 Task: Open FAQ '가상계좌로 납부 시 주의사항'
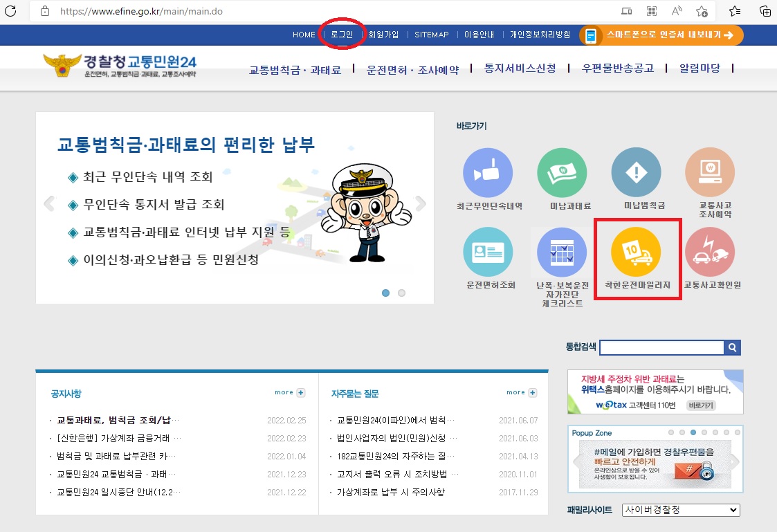(x=391, y=492)
